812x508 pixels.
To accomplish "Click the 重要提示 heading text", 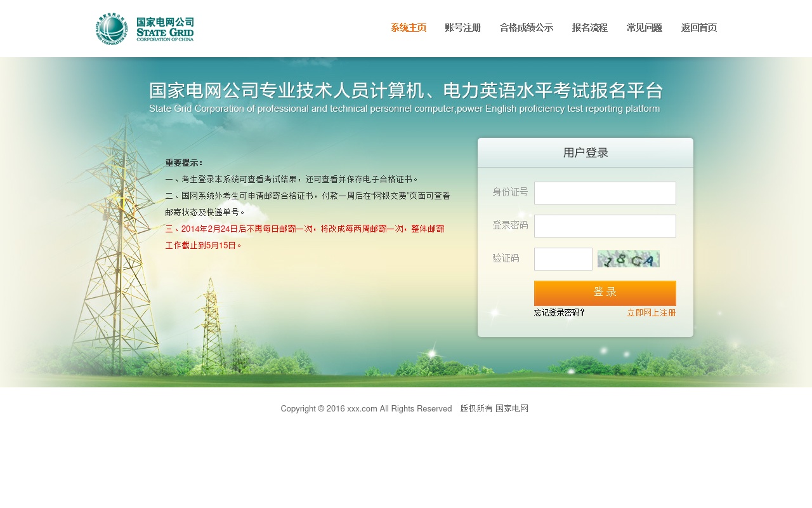I will pos(184,163).
